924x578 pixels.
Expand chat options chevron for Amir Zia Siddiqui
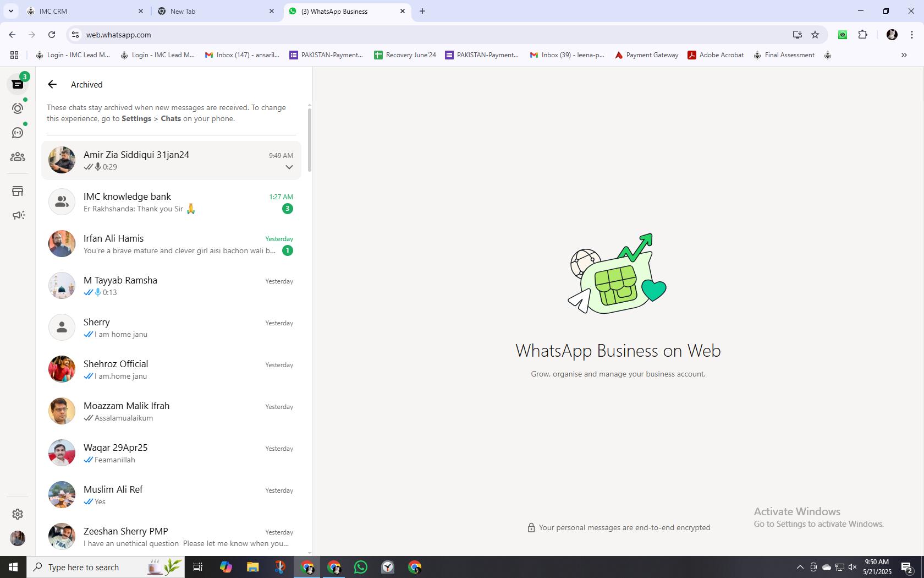tap(289, 167)
